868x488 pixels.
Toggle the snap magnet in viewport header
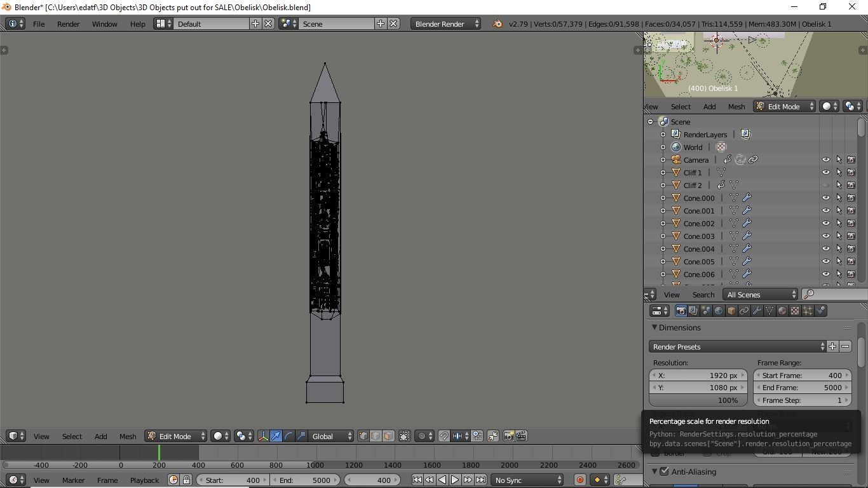point(444,436)
